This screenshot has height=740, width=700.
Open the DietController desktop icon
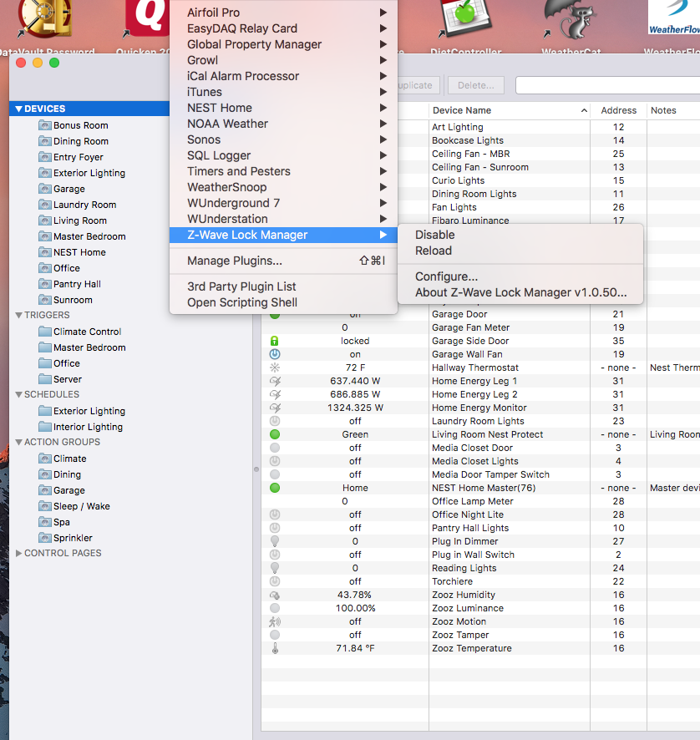(x=465, y=19)
